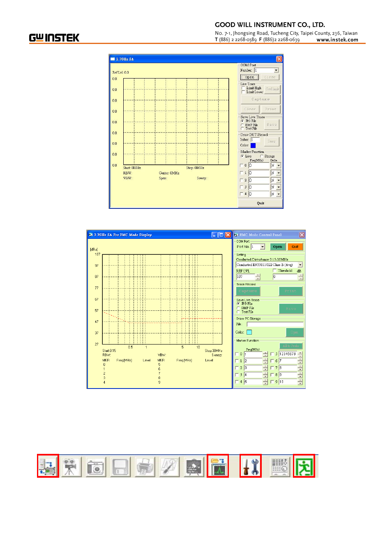Click the blue DUT color swatch

pos(253,146)
